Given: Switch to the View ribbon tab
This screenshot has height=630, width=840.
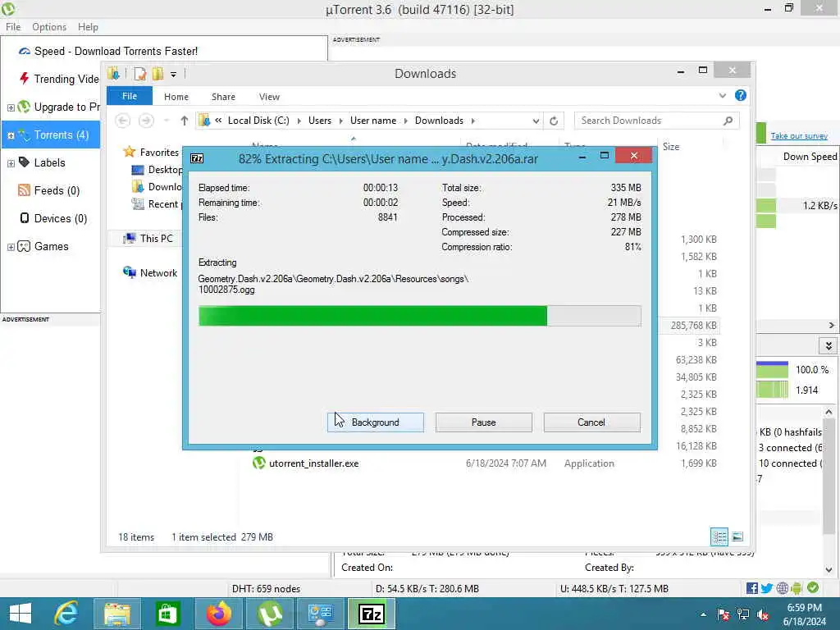Looking at the screenshot, I should [269, 97].
